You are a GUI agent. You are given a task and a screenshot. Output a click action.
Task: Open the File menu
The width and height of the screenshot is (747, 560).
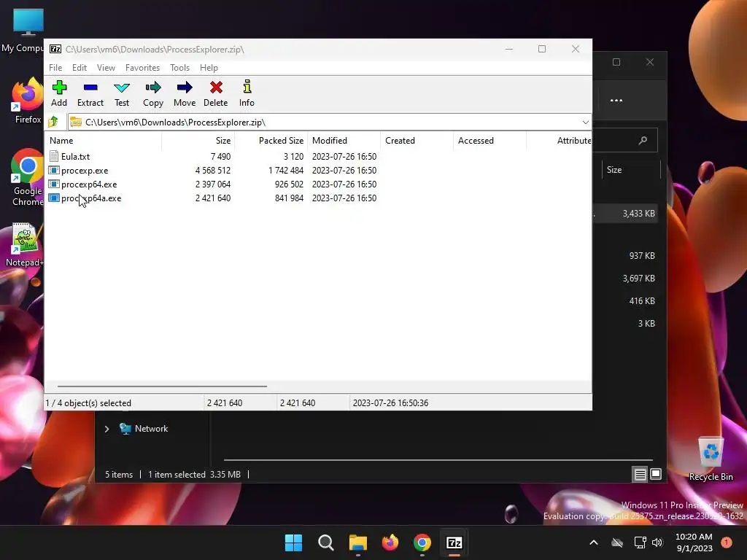click(55, 68)
